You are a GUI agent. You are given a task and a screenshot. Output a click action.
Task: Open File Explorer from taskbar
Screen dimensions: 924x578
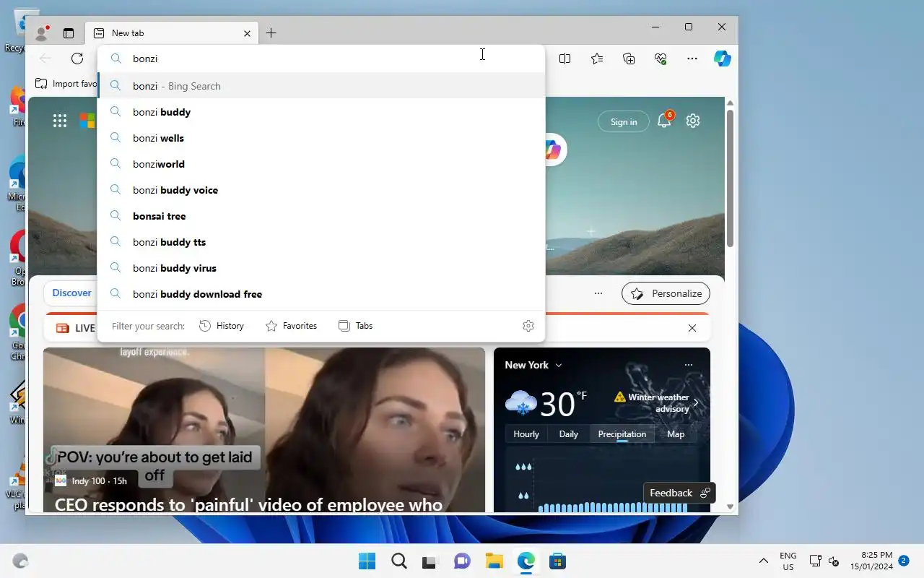494,561
